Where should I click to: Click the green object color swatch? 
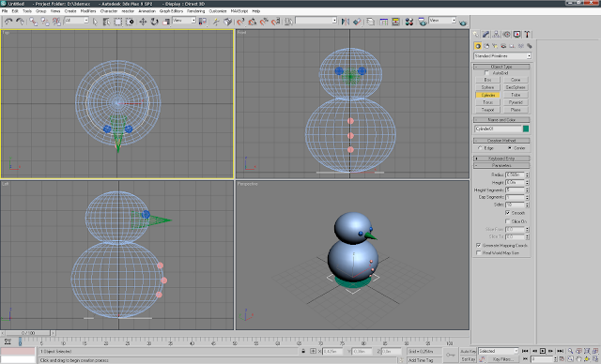[526, 129]
